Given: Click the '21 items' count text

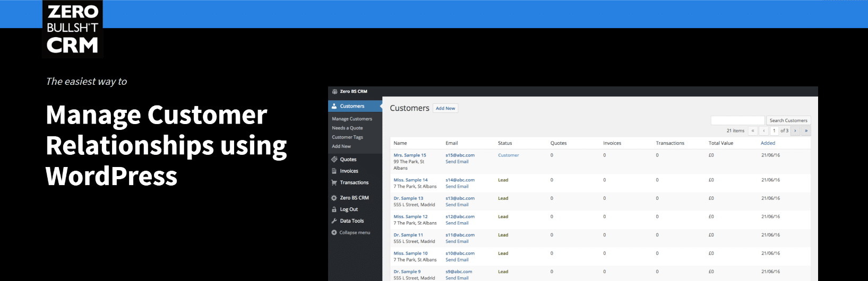Looking at the screenshot, I should [x=735, y=130].
